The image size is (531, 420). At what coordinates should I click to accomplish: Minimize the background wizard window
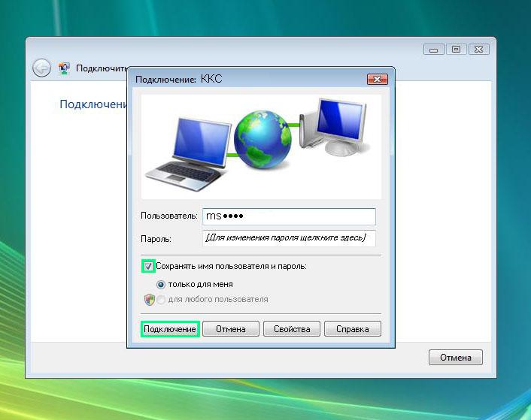click(433, 50)
